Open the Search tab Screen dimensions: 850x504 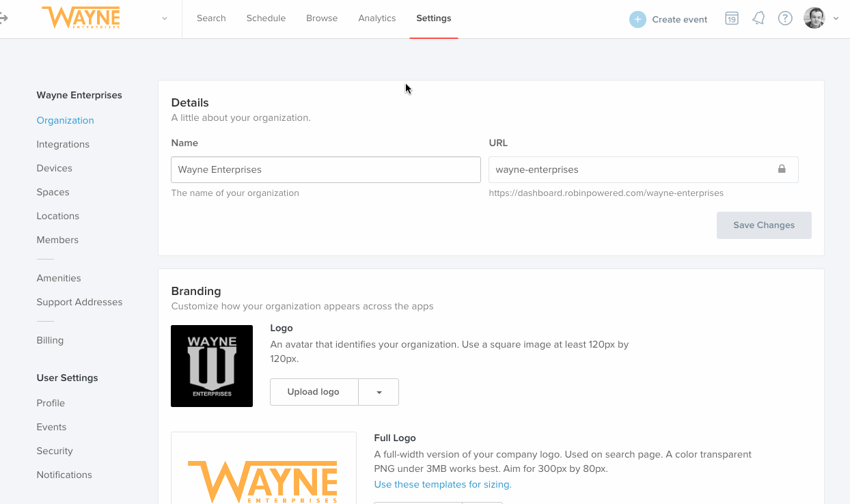pos(211,18)
